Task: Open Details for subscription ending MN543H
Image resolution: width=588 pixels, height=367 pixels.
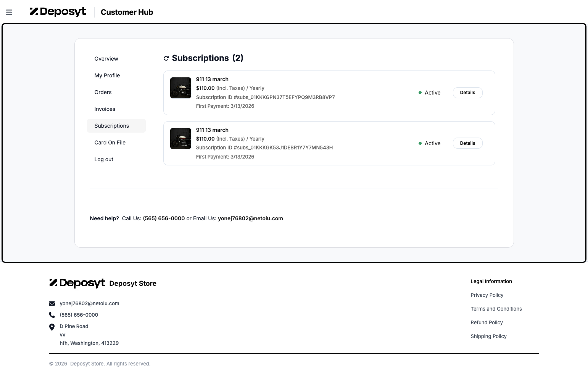Action: (467, 143)
